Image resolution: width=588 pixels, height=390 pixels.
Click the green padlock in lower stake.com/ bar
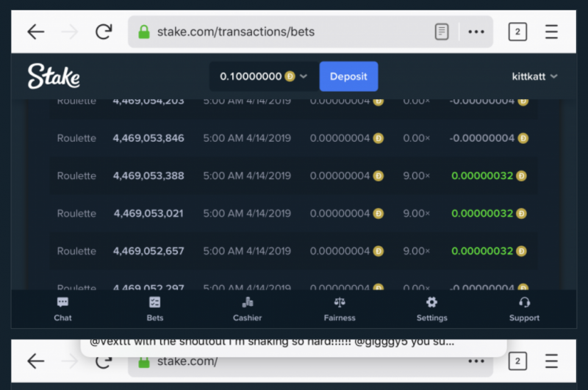click(x=144, y=362)
